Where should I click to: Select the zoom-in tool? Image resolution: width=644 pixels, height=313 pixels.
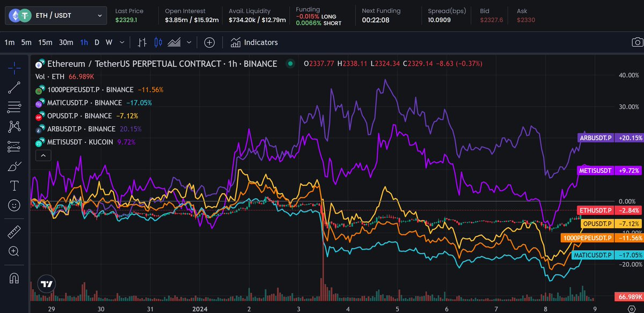(x=14, y=250)
